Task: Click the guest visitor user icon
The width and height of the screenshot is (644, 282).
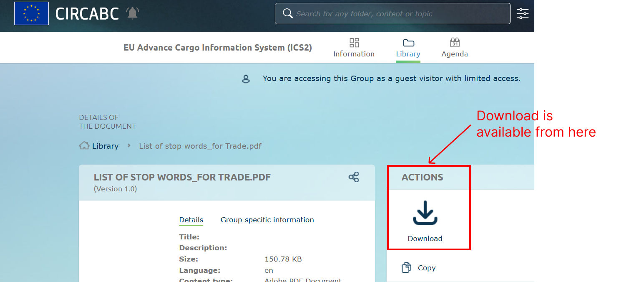Action: [x=246, y=79]
